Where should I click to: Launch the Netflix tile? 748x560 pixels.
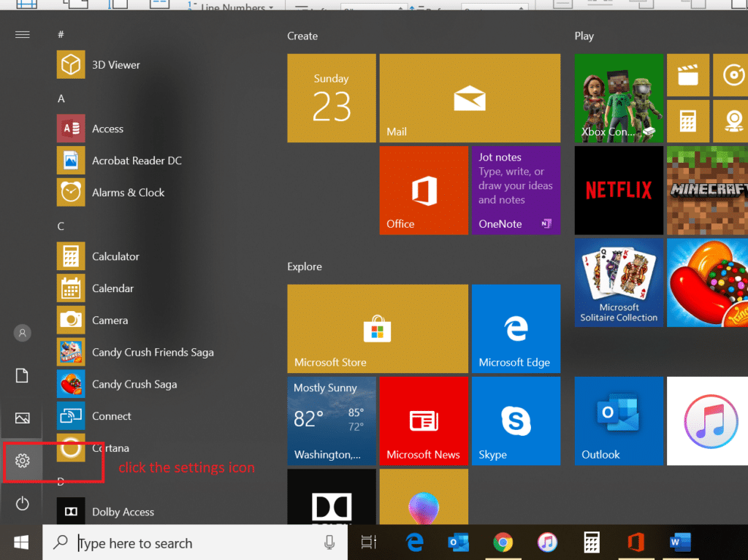pos(618,191)
